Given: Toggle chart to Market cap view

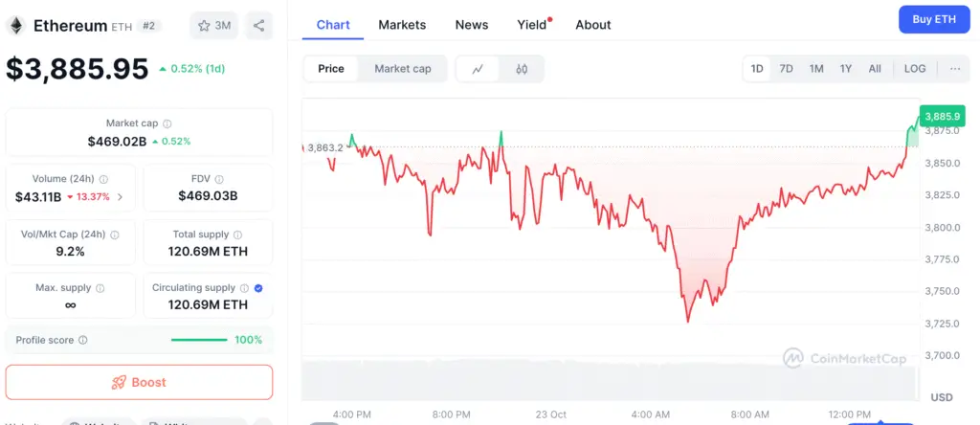Looking at the screenshot, I should (402, 69).
